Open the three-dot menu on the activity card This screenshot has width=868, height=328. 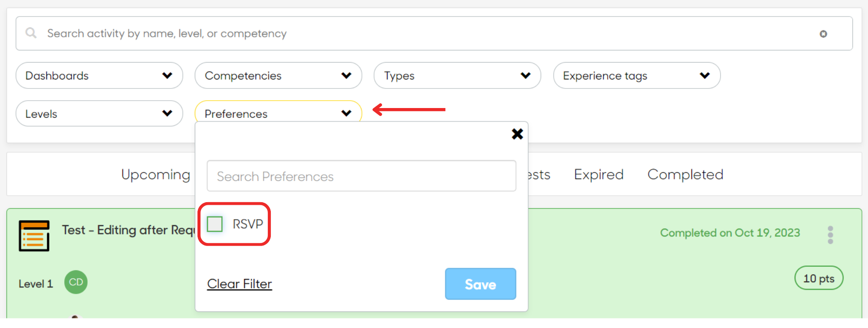click(830, 235)
